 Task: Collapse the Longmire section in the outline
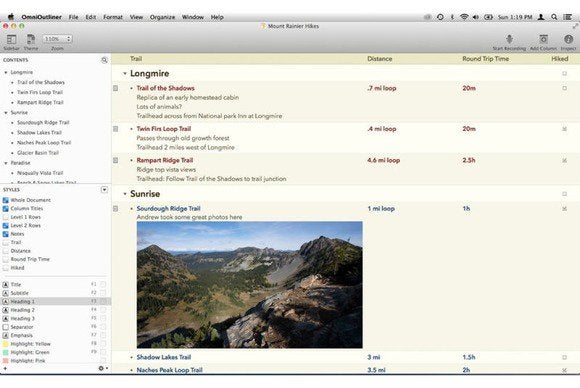click(x=125, y=74)
